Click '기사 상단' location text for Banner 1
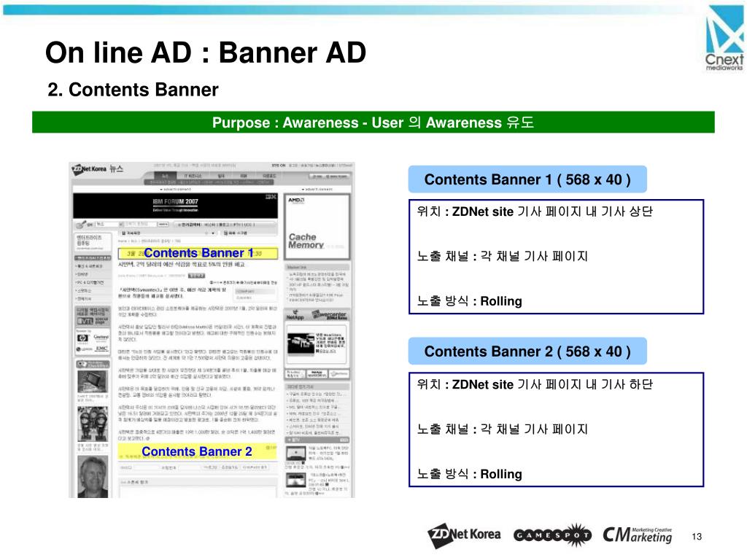This screenshot has width=747, height=560. [x=627, y=211]
